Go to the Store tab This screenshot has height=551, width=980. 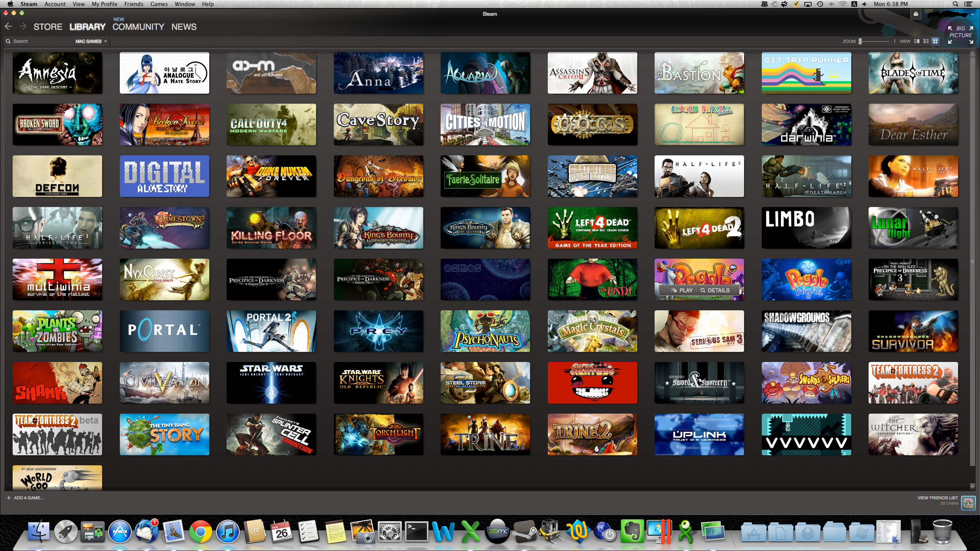tap(48, 27)
